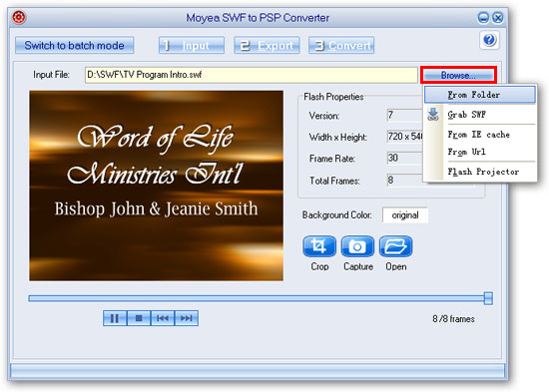The width and height of the screenshot is (549, 392).
Task: Click the Crop tool icon
Action: 319,246
